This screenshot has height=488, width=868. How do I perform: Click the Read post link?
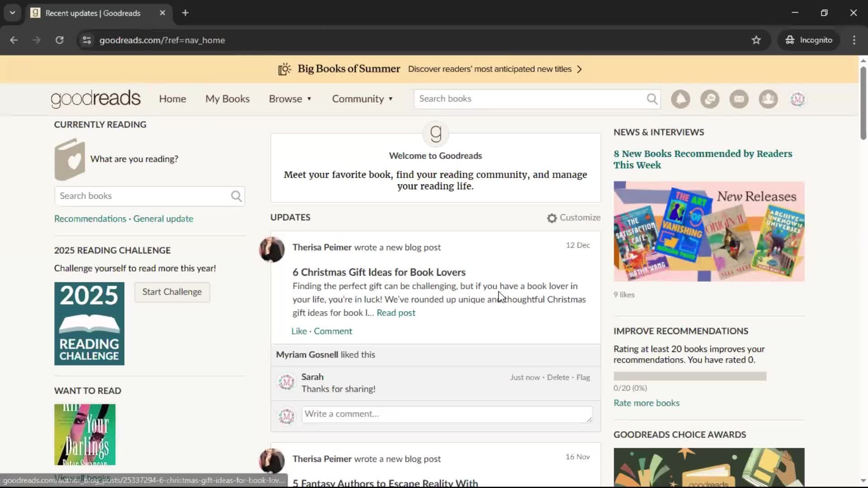click(396, 313)
